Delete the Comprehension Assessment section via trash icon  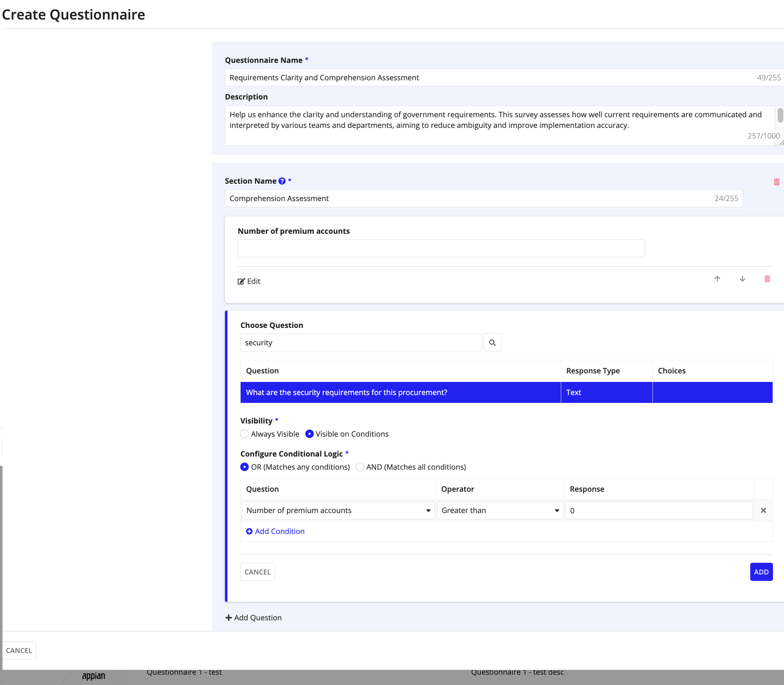click(x=776, y=182)
